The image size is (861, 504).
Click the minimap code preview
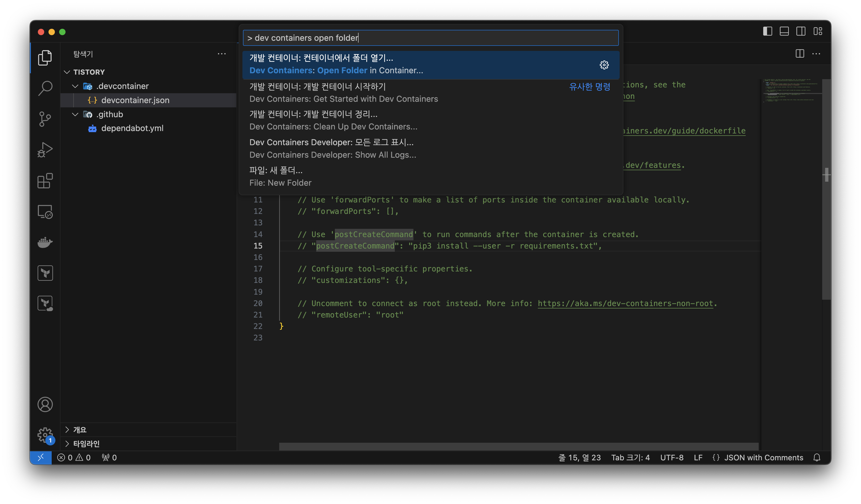[791, 91]
